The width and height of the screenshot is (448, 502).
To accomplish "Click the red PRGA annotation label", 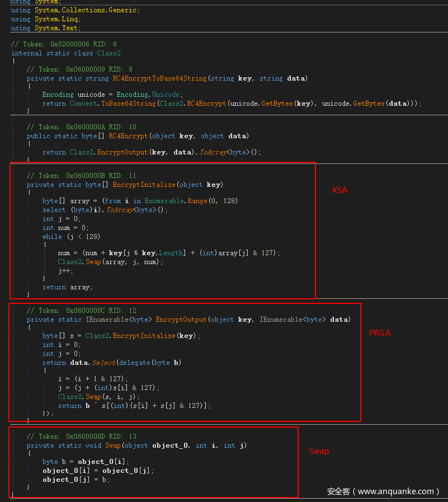I will coord(379,333).
